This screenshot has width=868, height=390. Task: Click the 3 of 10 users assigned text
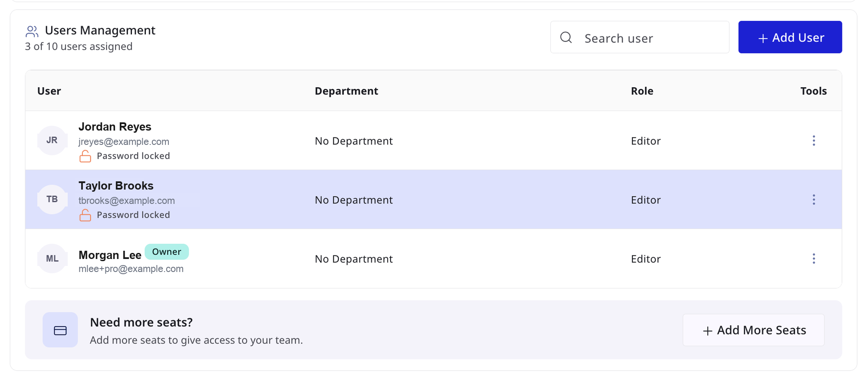79,46
